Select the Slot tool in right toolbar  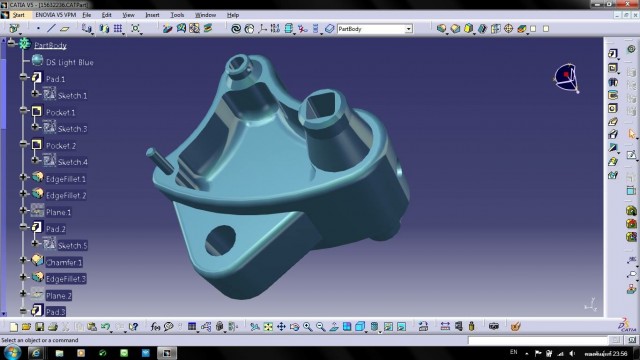point(613,135)
